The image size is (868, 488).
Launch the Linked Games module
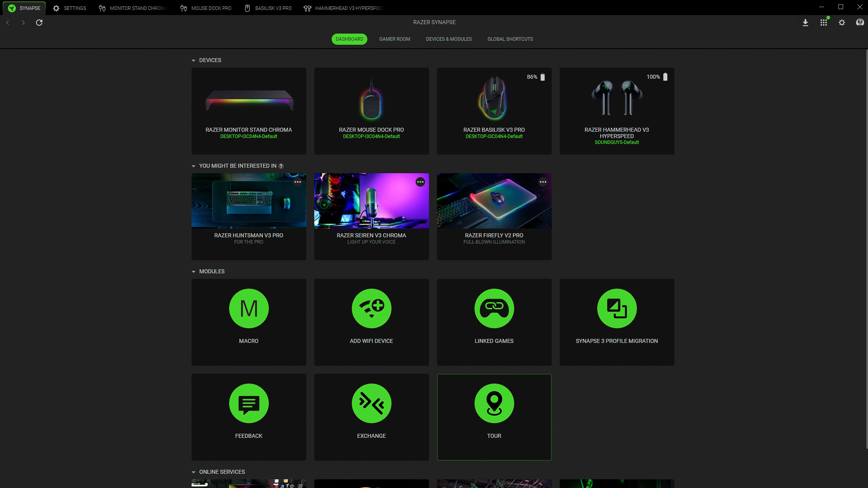click(494, 322)
